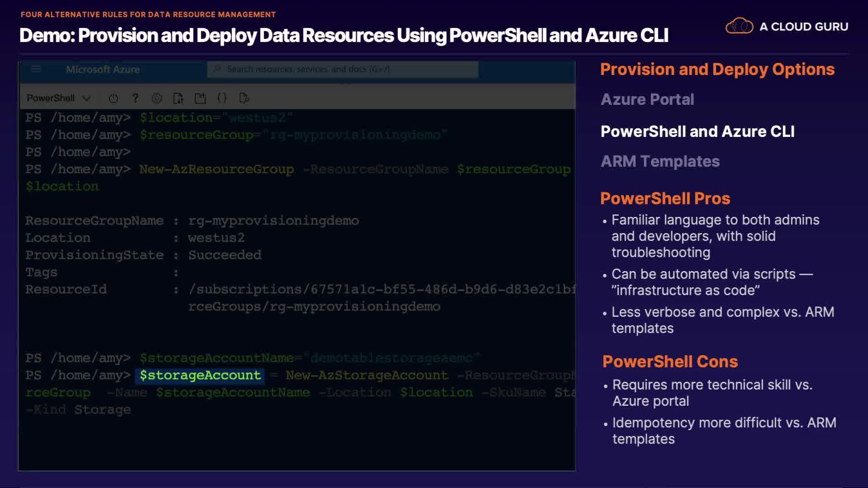
Task: Click the A Cloud Guru cloud logo
Action: (739, 26)
